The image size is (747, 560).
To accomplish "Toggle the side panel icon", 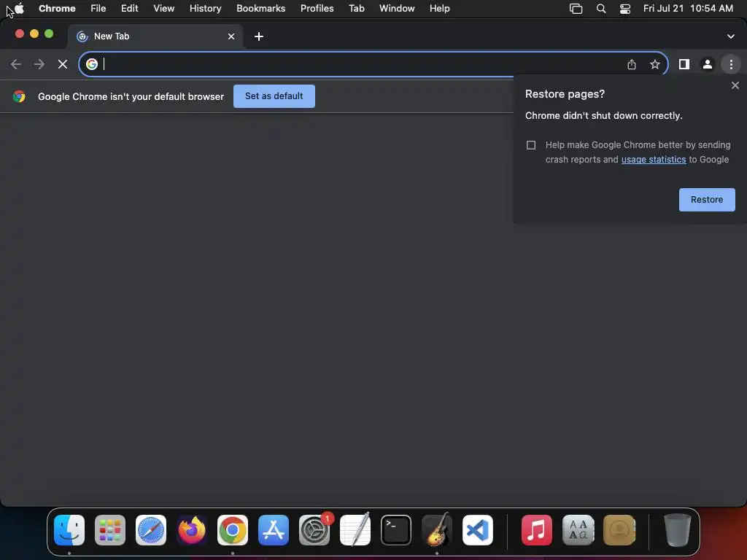I will point(684,64).
